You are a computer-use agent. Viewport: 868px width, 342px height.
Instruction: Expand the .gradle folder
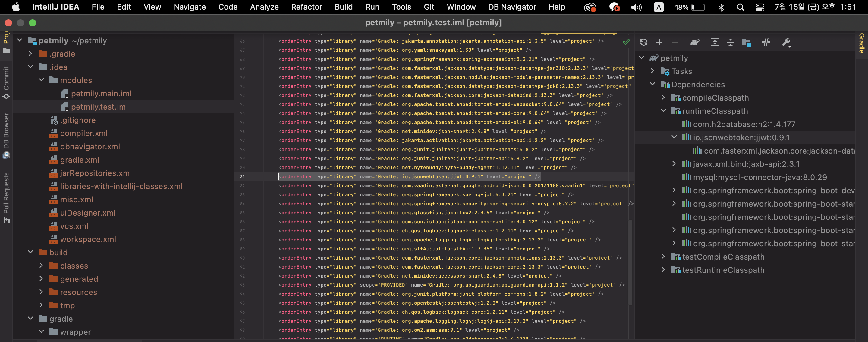pyautogui.click(x=30, y=54)
